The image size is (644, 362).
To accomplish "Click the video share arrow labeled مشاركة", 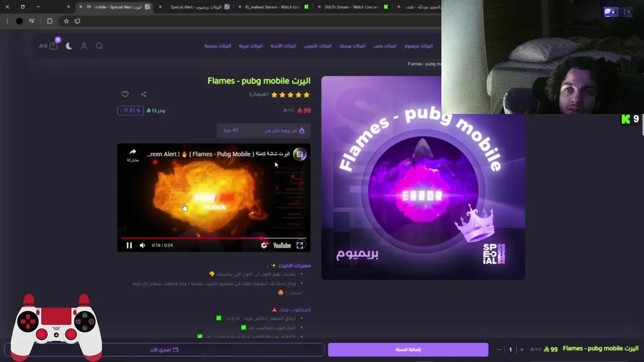I will [x=132, y=155].
